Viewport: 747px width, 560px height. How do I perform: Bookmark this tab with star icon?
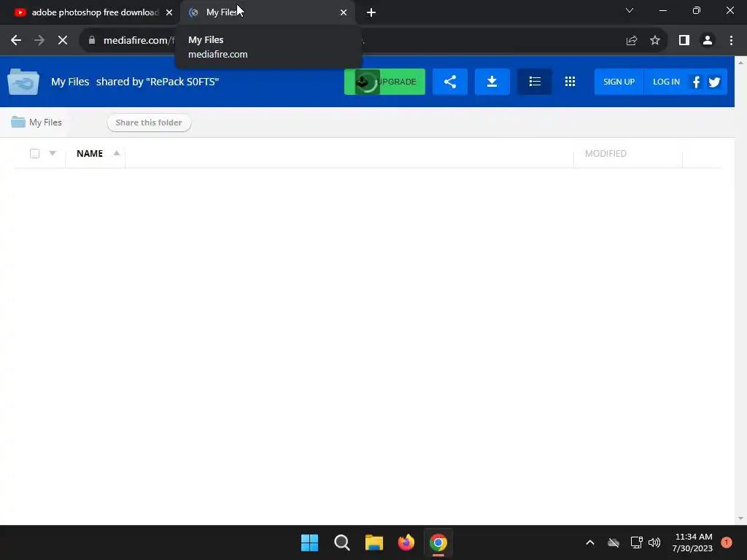click(655, 41)
